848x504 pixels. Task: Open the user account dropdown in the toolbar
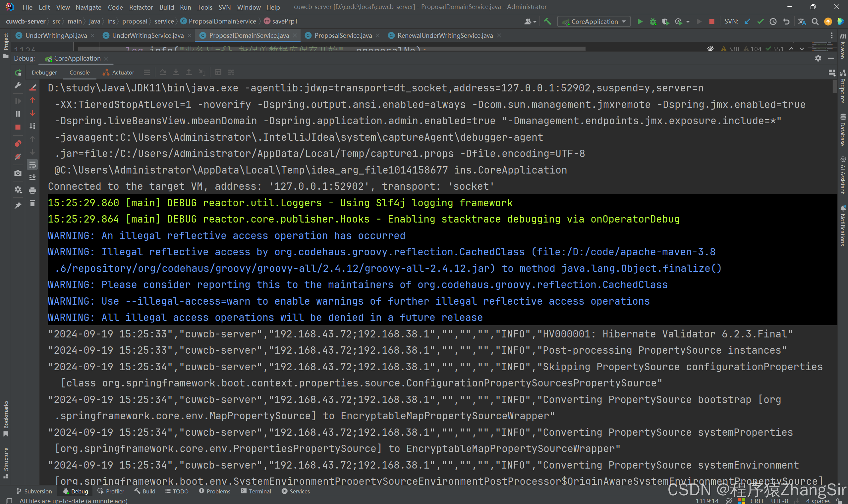(530, 22)
